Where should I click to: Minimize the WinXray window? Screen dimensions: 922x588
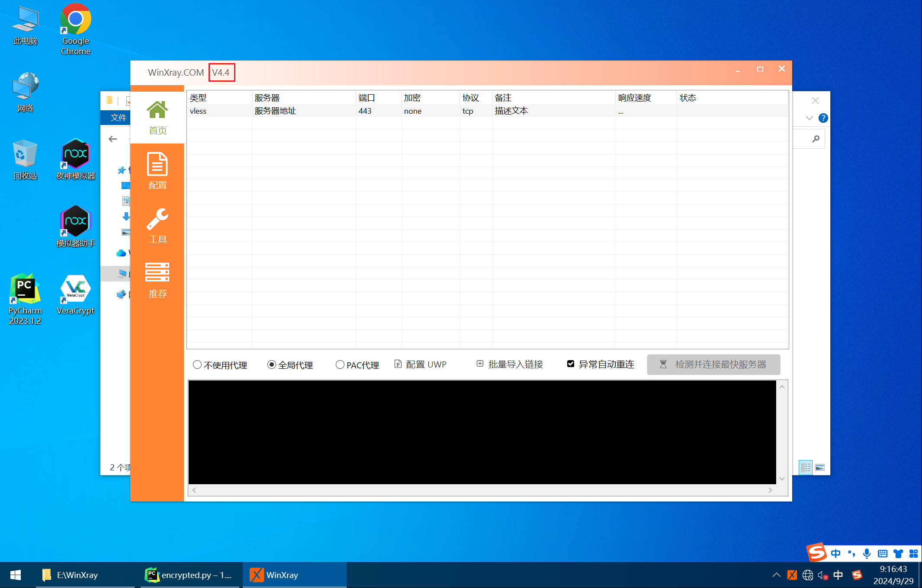pos(738,69)
